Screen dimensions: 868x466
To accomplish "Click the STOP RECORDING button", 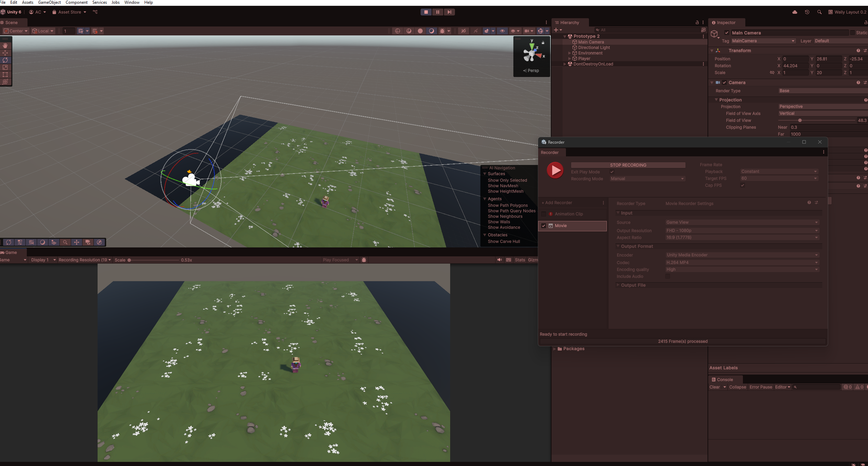I will (x=628, y=165).
